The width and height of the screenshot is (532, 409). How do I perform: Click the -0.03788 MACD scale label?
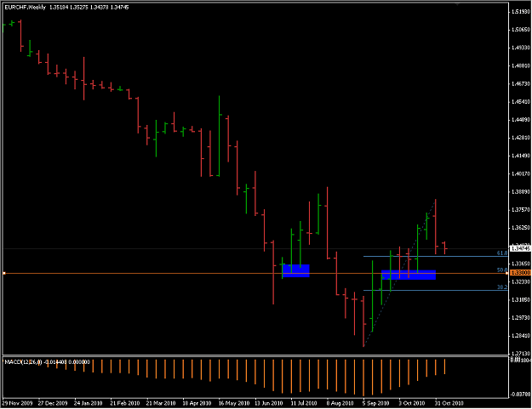pos(520,395)
